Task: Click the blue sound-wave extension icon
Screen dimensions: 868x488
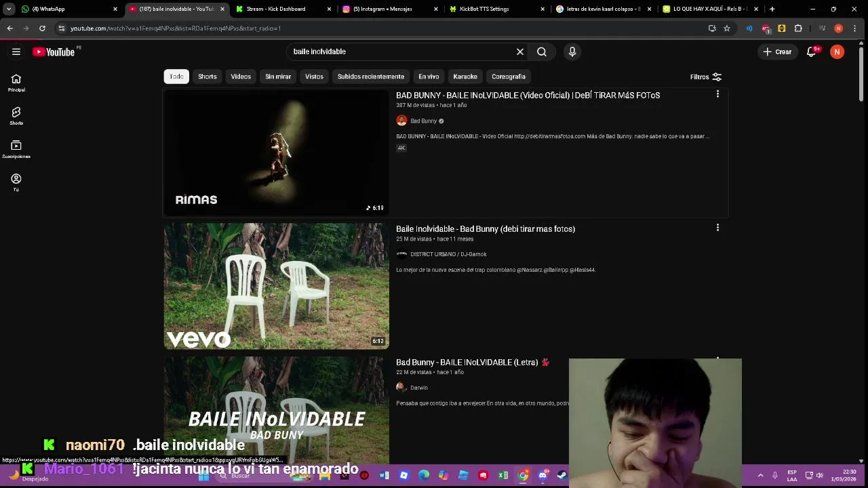Action: [x=749, y=28]
